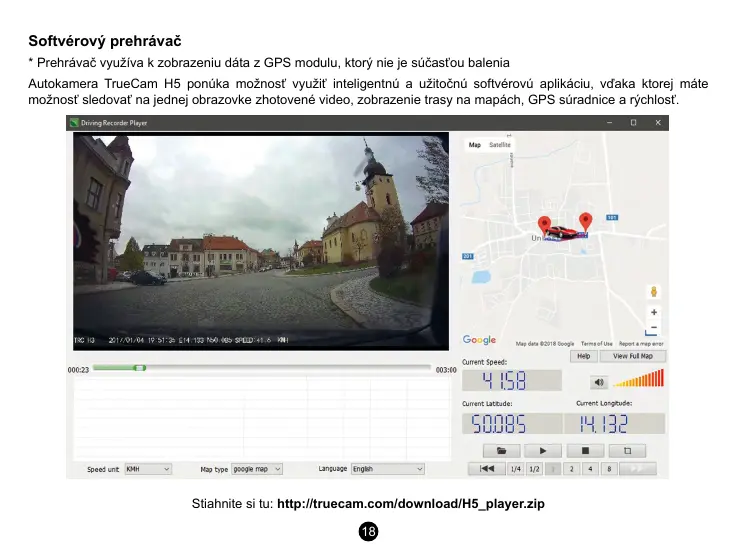
Task: Rewind using the skip-back button
Action: 487,469
